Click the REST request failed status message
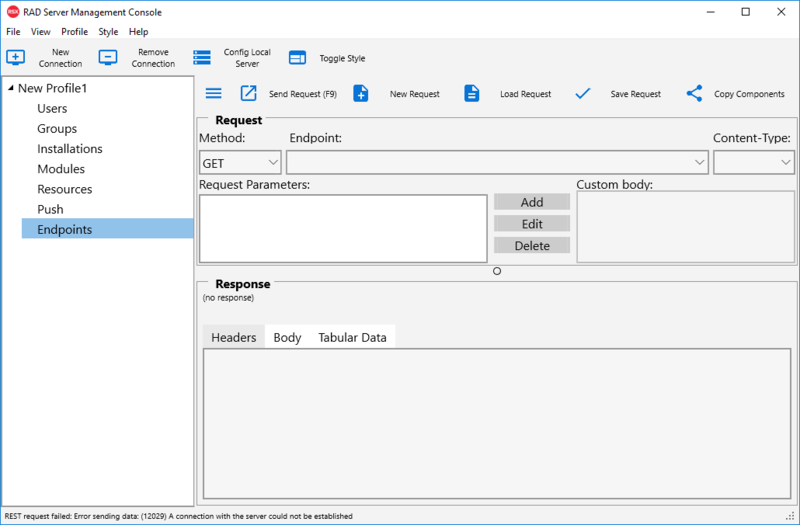 [178, 516]
